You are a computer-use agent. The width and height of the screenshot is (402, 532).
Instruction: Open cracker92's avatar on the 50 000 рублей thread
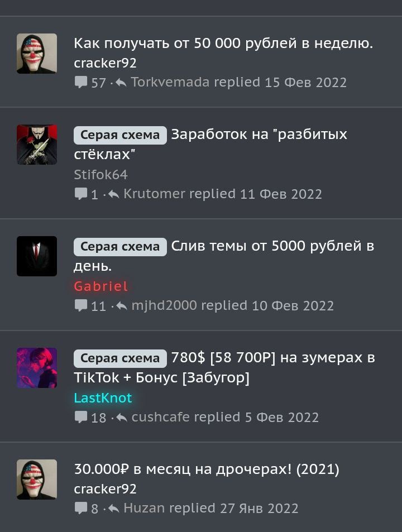tap(37, 54)
